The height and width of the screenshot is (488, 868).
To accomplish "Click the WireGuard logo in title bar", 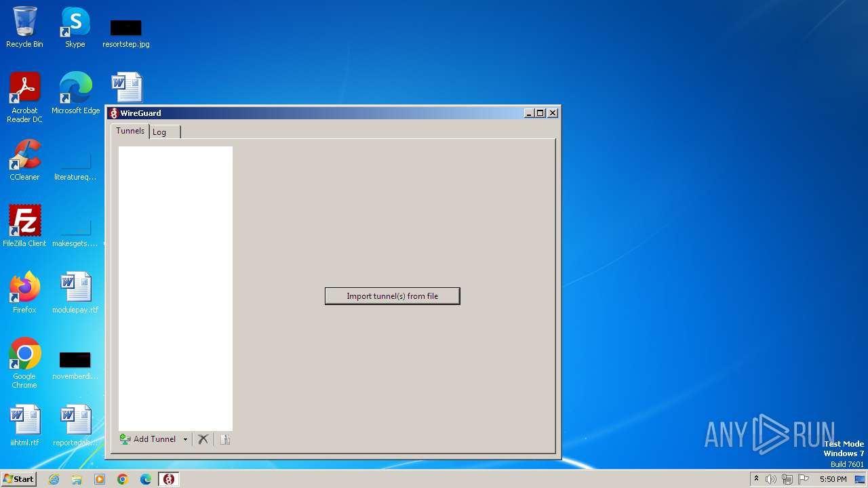I will pos(114,113).
